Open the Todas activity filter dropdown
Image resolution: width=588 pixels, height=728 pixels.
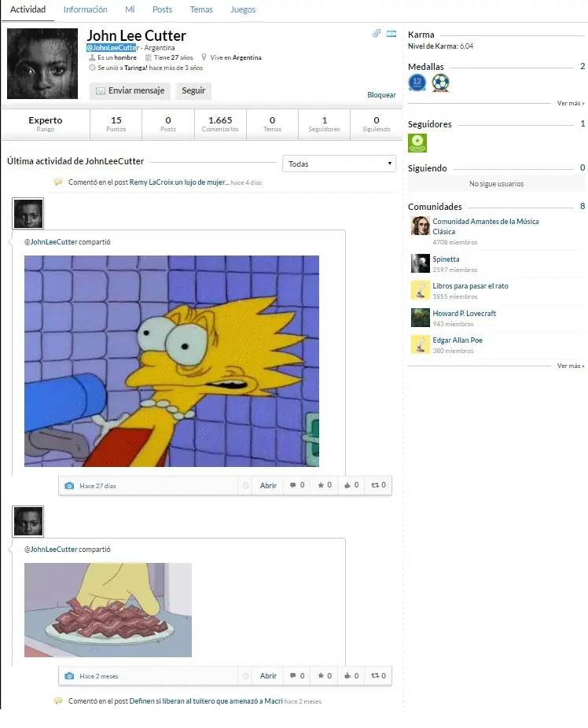(x=339, y=164)
